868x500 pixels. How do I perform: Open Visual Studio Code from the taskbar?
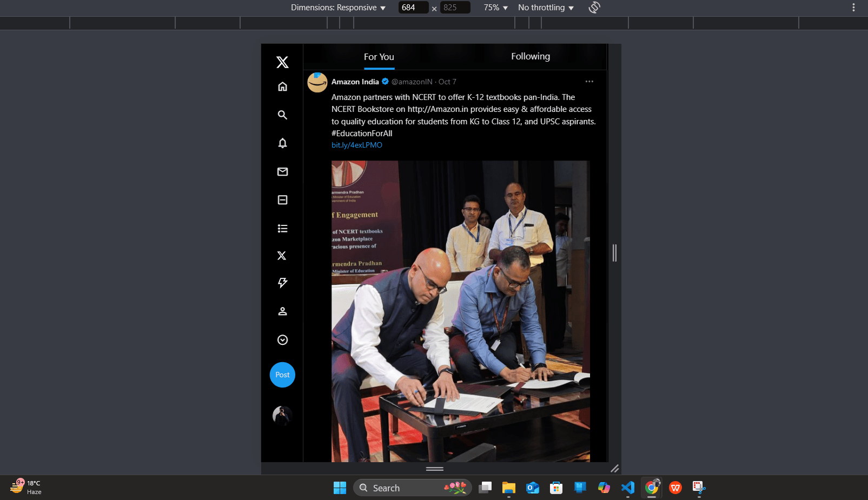[627, 488]
